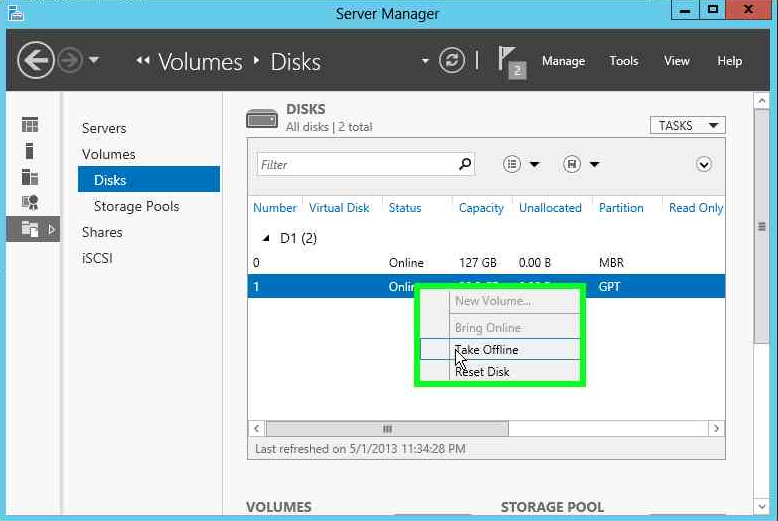Image resolution: width=778 pixels, height=521 pixels.
Task: Sort by the Capacity column header
Action: point(481,208)
